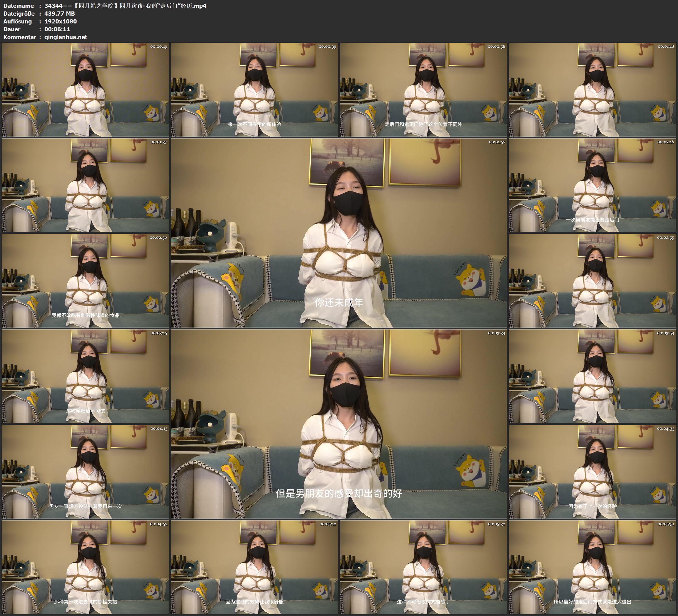Select the frame at 00:04:52
The image size is (678, 616).
pos(85,567)
